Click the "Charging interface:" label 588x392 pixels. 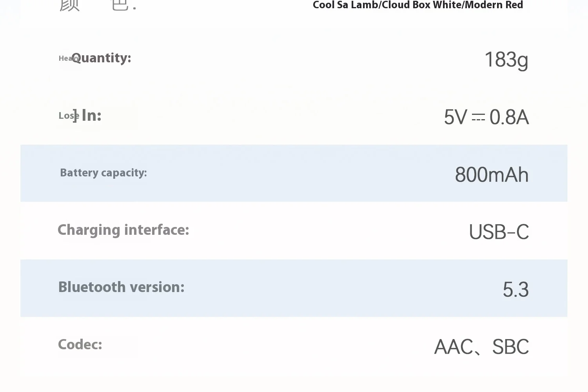[123, 230]
